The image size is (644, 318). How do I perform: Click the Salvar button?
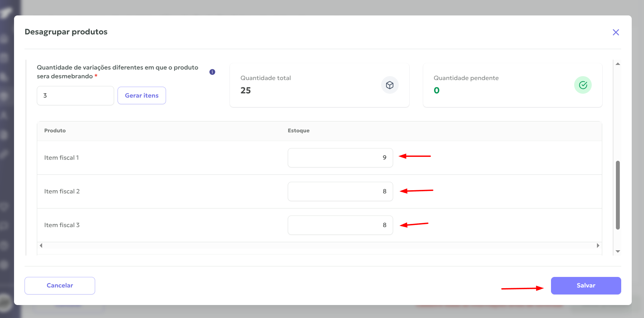586,286
